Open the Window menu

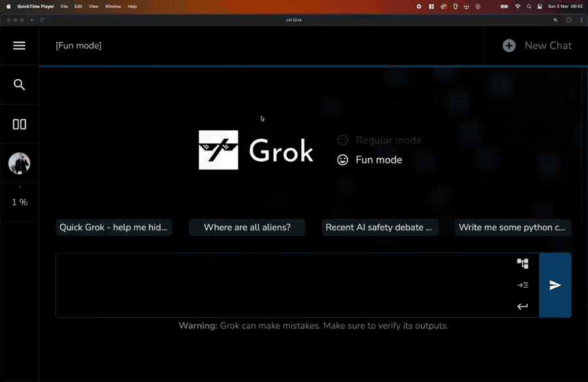point(113,7)
